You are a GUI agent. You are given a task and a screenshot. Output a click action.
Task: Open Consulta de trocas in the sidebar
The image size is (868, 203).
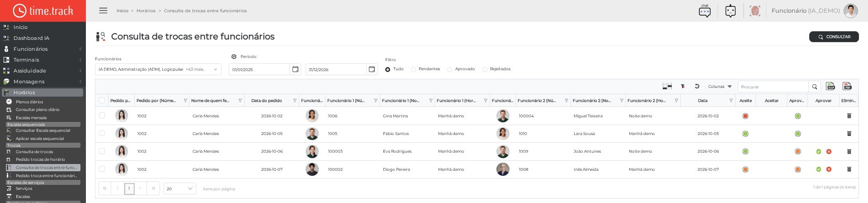tap(34, 152)
